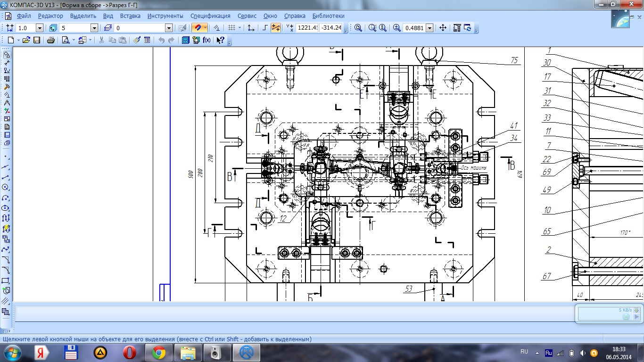This screenshot has height=362, width=644.
Task: Expand the zoom scale 0.4881 dropdown
Action: 429,28
